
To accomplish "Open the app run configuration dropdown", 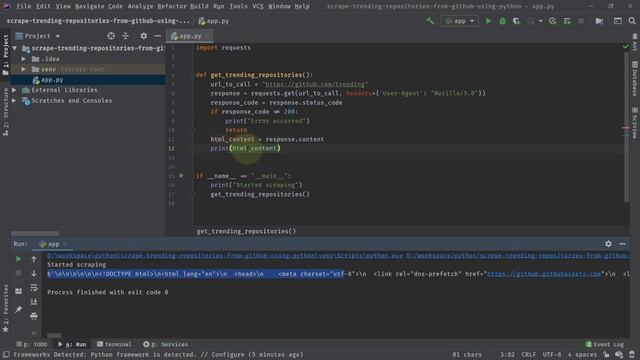I will point(460,21).
